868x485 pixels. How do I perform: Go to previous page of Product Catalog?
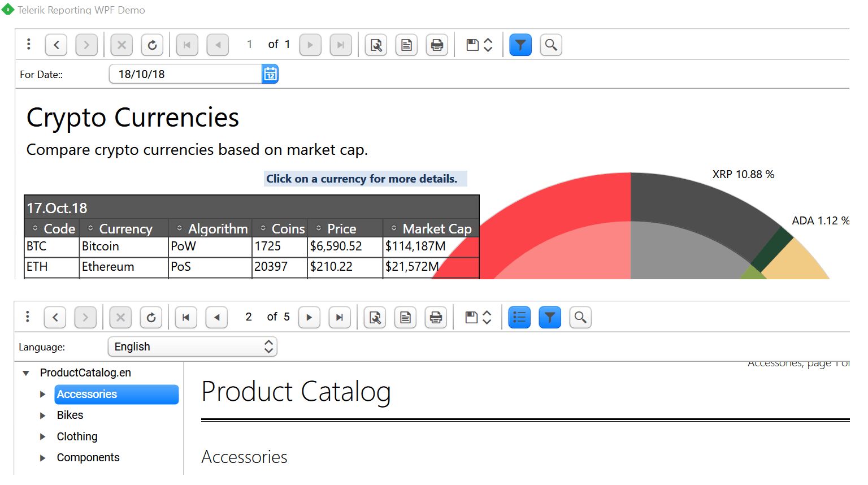[x=216, y=317]
